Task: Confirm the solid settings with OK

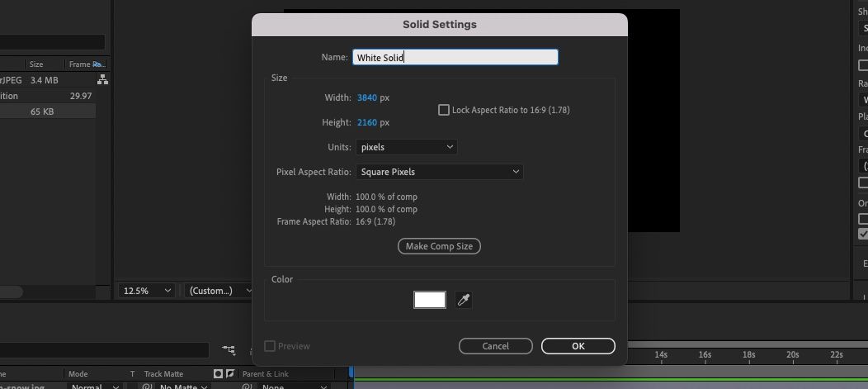Action: click(x=578, y=346)
